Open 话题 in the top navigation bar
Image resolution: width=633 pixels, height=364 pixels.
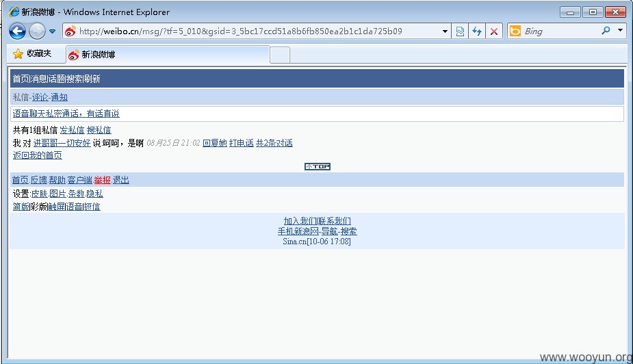click(x=57, y=79)
